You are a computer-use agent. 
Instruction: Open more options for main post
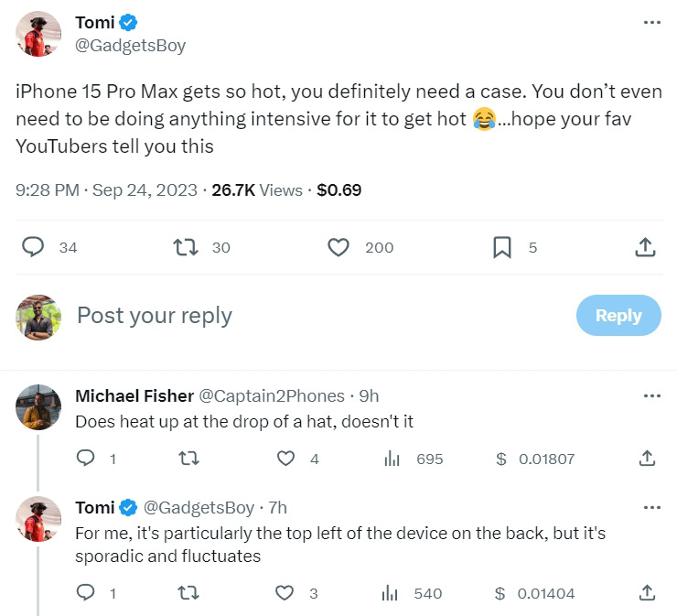[x=651, y=23]
